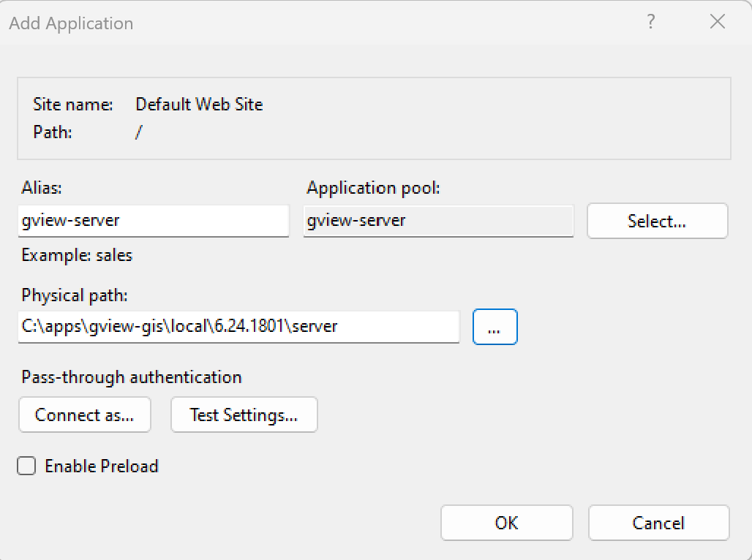
Task: Open the Connect as dialog
Action: coord(85,415)
